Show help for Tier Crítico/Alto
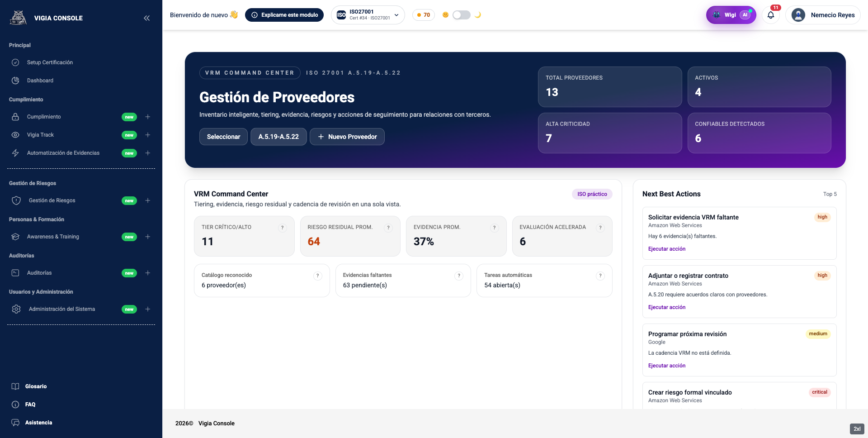The height and width of the screenshot is (438, 868). 283,228
